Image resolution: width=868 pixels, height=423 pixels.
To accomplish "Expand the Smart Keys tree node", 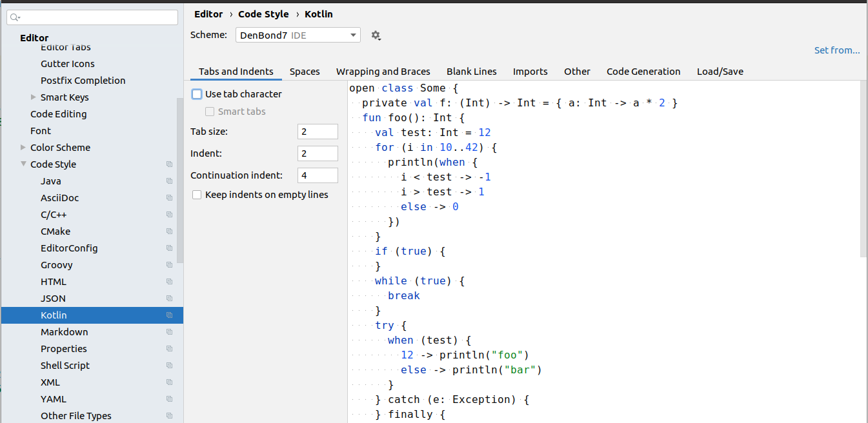I will tap(34, 97).
